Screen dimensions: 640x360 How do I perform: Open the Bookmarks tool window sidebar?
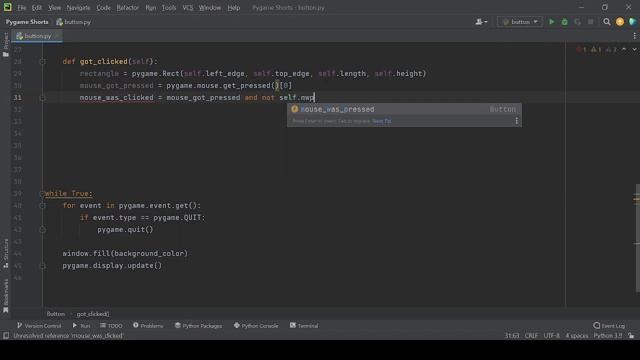[x=6, y=296]
